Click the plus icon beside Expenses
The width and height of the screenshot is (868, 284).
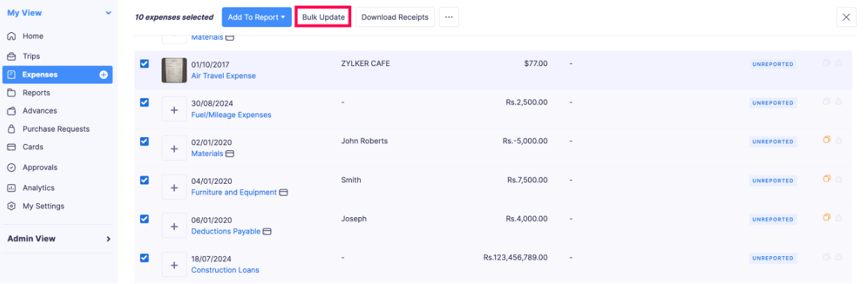point(104,74)
